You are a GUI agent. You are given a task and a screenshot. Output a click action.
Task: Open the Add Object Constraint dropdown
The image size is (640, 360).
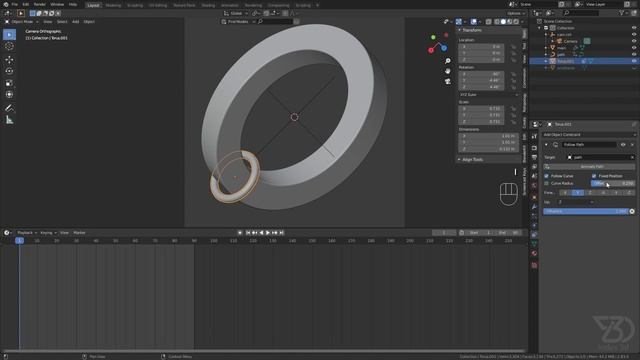point(589,135)
